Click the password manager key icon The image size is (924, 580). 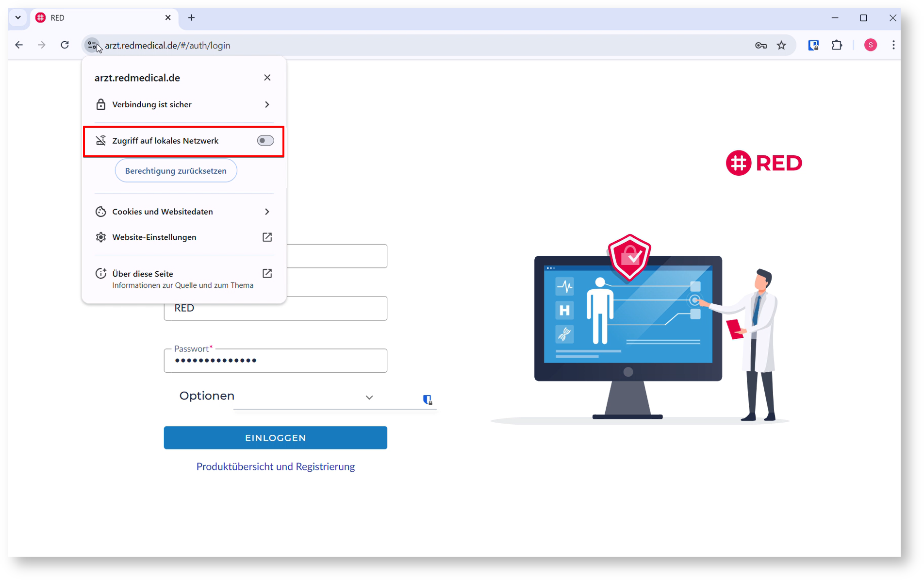(760, 45)
